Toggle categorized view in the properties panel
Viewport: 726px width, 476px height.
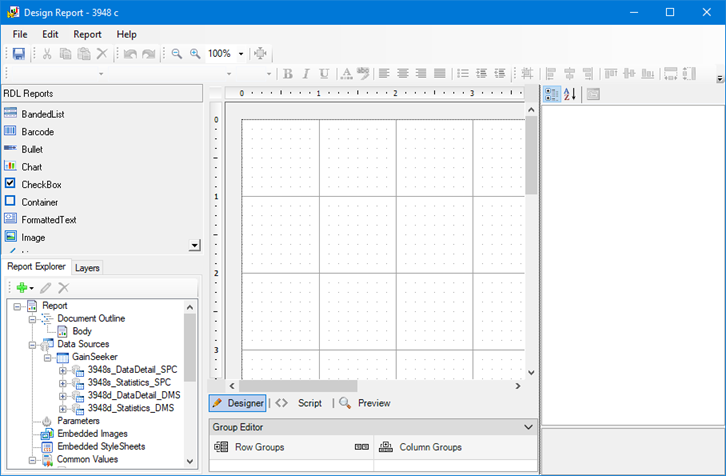click(551, 94)
